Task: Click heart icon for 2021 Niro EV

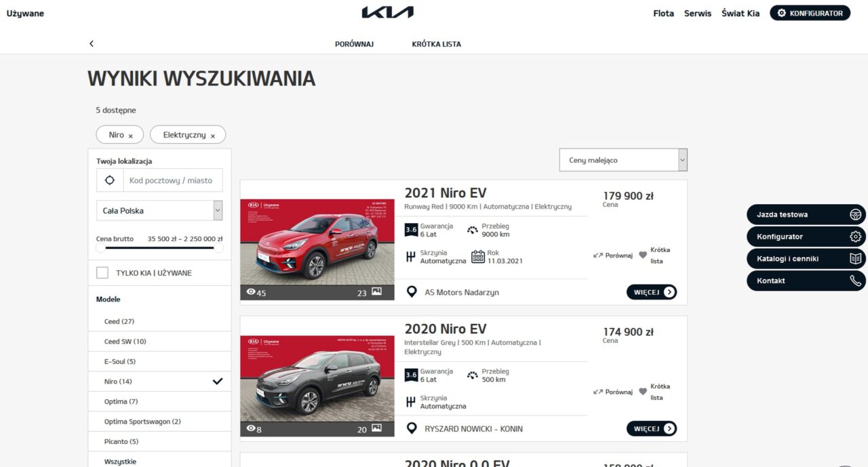Action: tap(643, 256)
